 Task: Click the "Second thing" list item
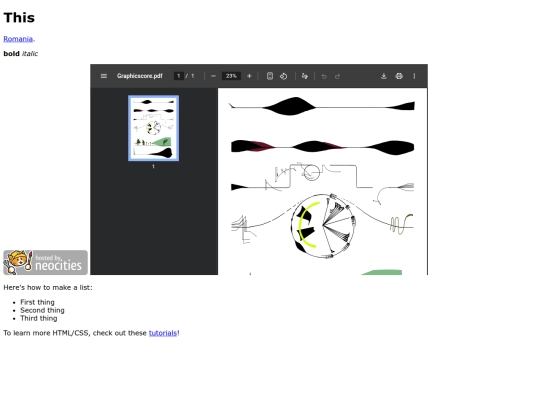click(x=42, y=310)
